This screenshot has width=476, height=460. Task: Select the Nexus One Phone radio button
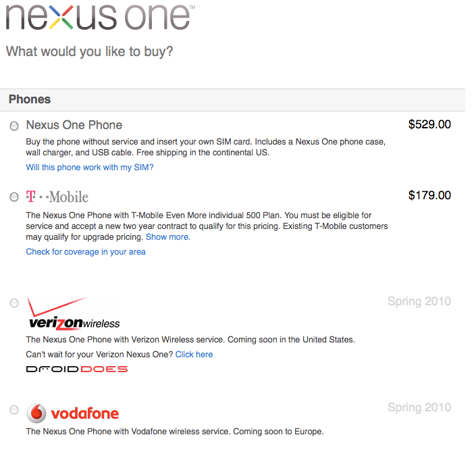tap(14, 126)
